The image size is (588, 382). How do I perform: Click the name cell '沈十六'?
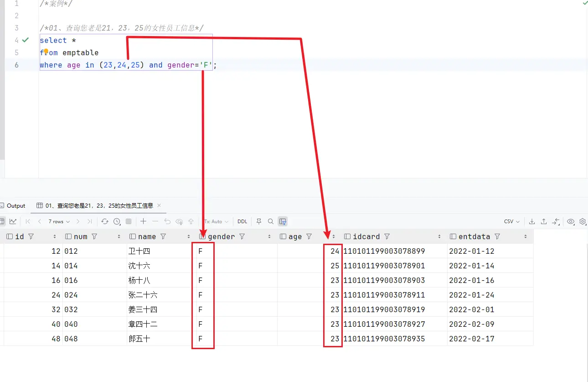coord(139,266)
